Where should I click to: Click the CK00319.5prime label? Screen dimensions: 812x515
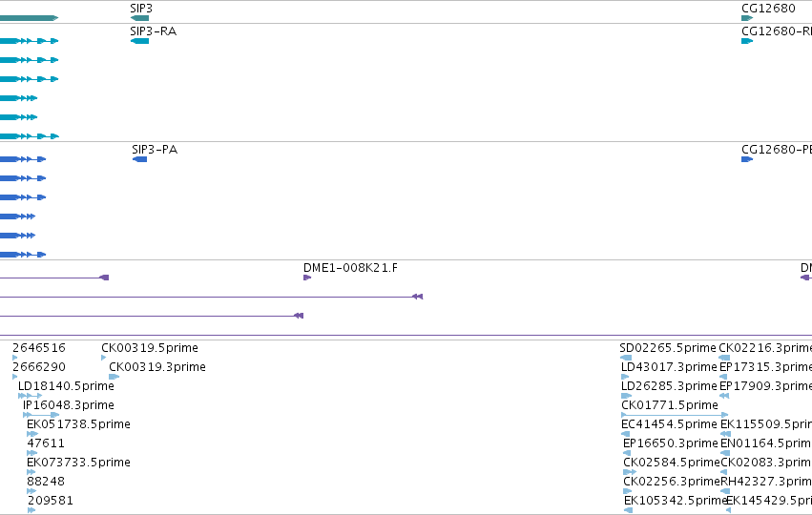(x=150, y=348)
